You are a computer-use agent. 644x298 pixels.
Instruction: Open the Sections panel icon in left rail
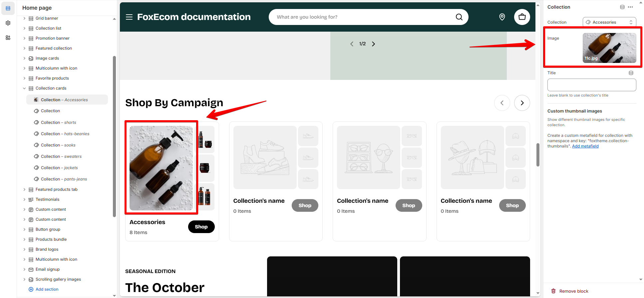click(x=8, y=8)
